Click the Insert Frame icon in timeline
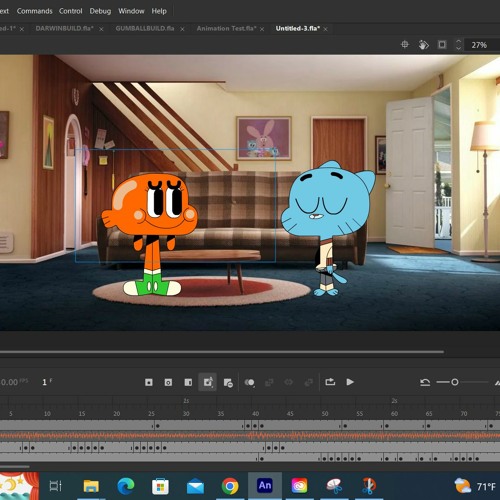The height and width of the screenshot is (500, 500). 188,382
